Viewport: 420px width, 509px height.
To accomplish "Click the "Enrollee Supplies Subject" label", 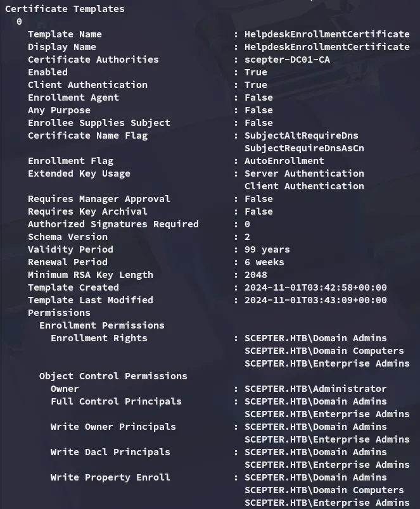I will (x=99, y=123).
